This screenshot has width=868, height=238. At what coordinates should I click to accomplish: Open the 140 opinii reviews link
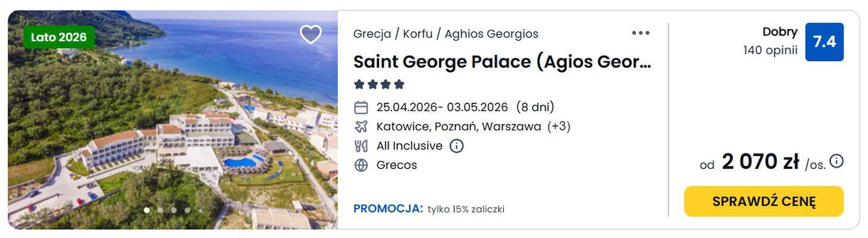770,51
